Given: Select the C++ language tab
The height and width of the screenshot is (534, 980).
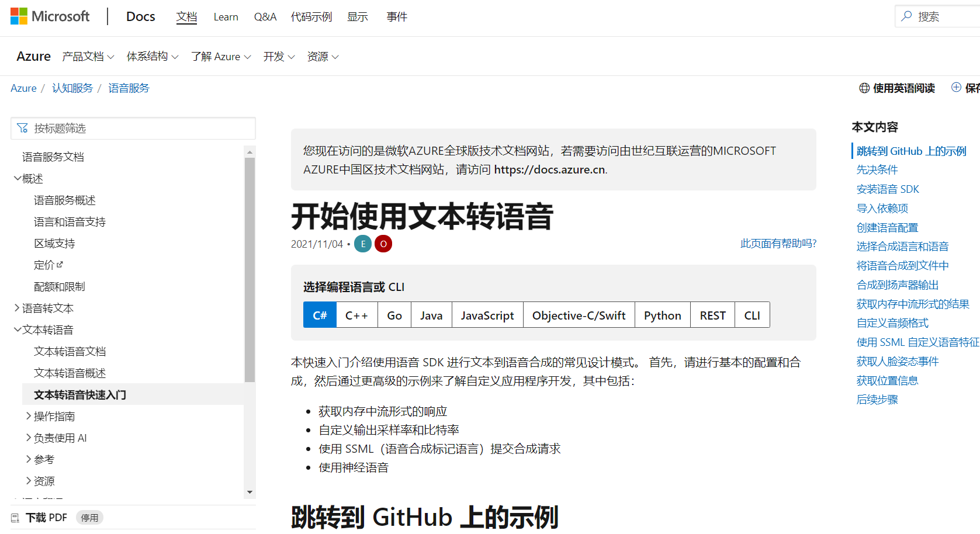Looking at the screenshot, I should click(x=356, y=315).
